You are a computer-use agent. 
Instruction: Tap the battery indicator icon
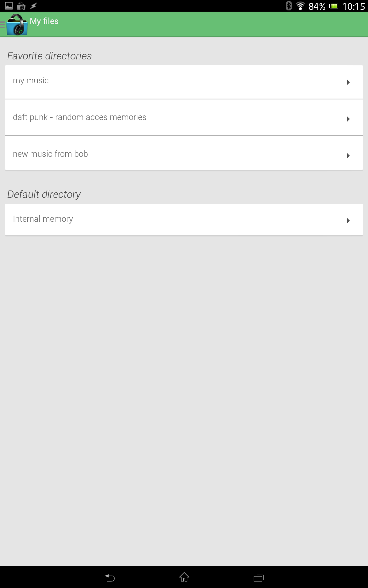(333, 6)
